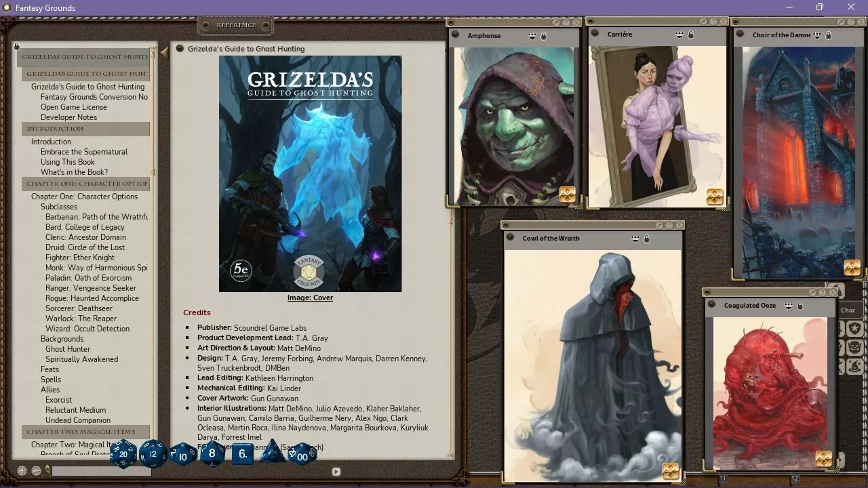
Task: Select the d6 die
Action: [x=243, y=453]
